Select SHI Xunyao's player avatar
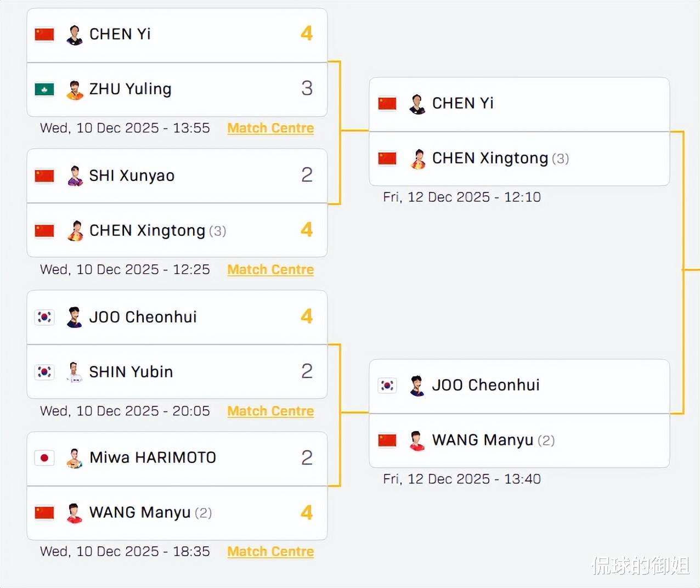The height and width of the screenshot is (588, 700). pos(75,176)
